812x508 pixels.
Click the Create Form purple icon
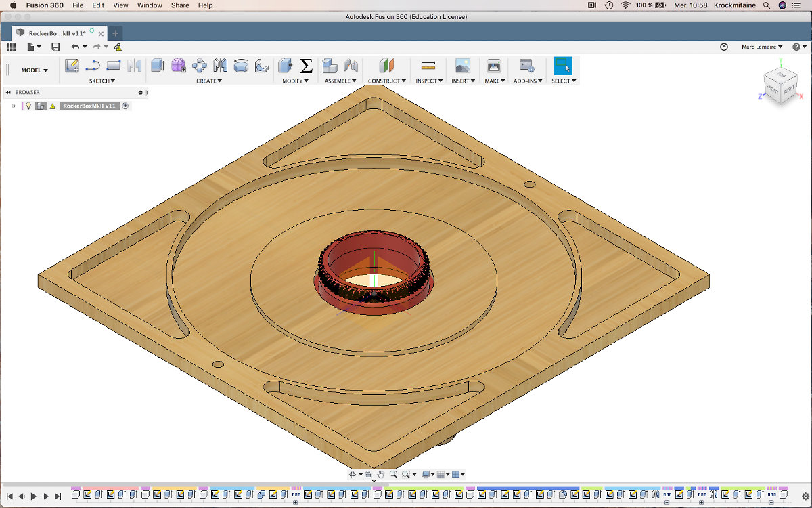tap(179, 66)
